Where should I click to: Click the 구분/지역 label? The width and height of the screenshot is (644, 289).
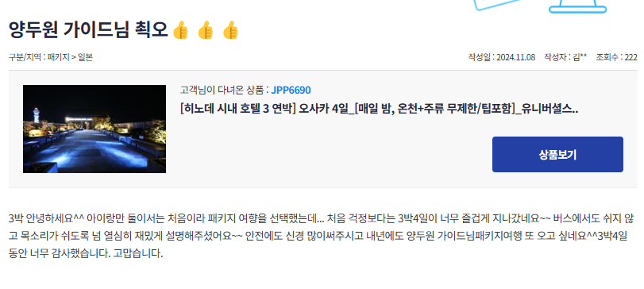(25, 57)
